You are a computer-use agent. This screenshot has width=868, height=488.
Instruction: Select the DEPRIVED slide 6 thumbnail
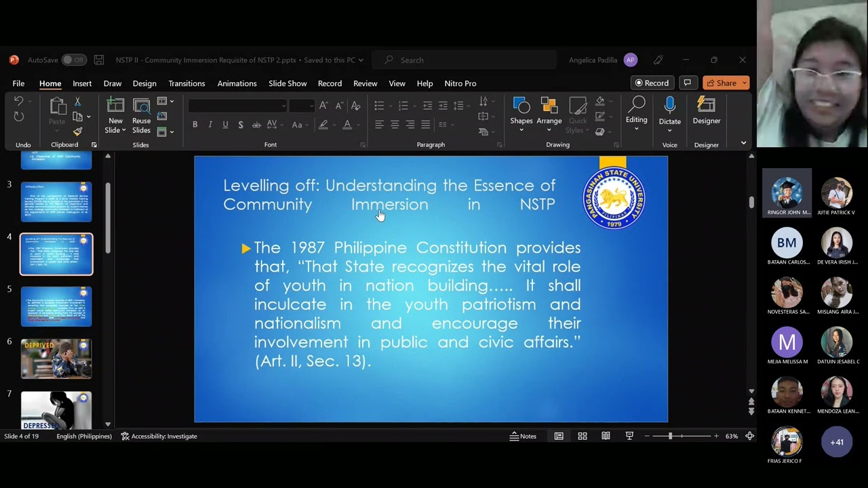click(x=56, y=359)
